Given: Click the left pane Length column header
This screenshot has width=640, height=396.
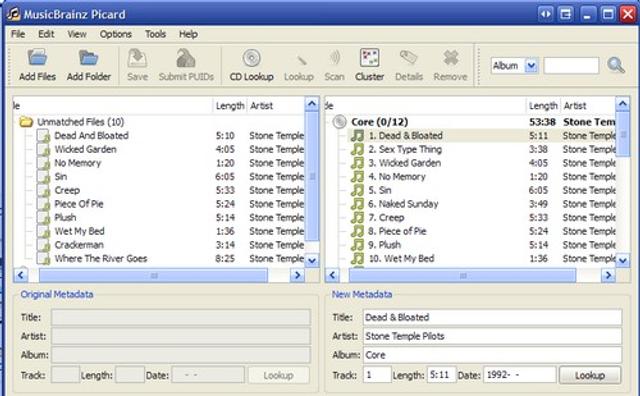Looking at the screenshot, I should click(x=229, y=106).
